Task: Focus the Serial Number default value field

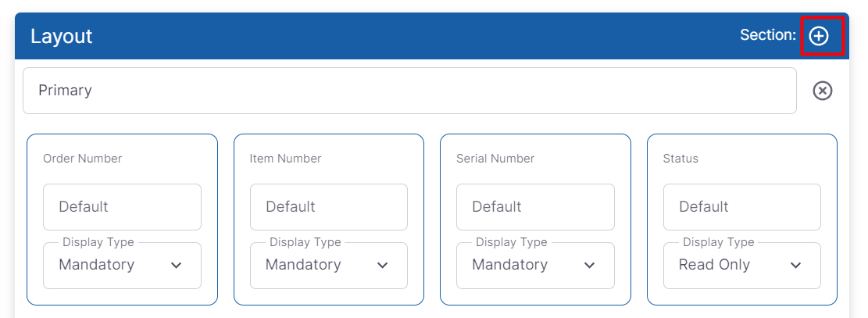Action: click(535, 207)
